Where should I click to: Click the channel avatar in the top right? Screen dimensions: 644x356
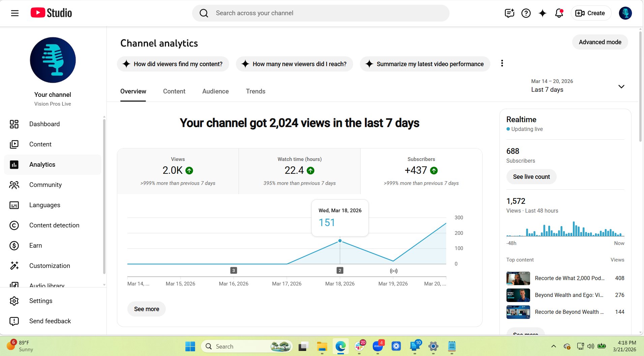click(625, 13)
